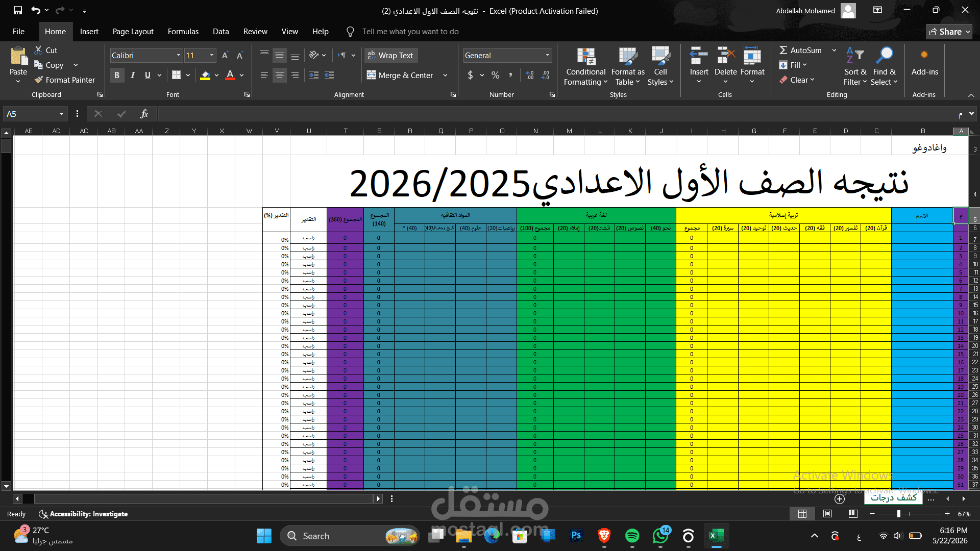Switch to Page Break Preview view

coord(853,514)
